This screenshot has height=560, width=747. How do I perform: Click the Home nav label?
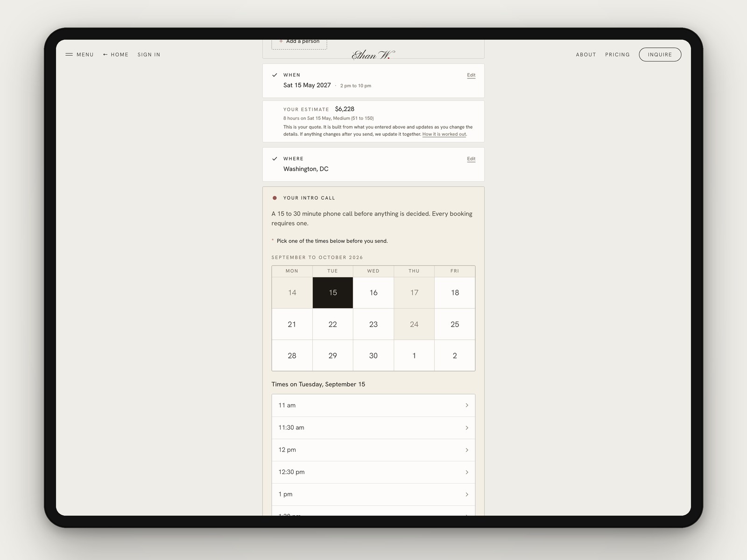[120, 55]
